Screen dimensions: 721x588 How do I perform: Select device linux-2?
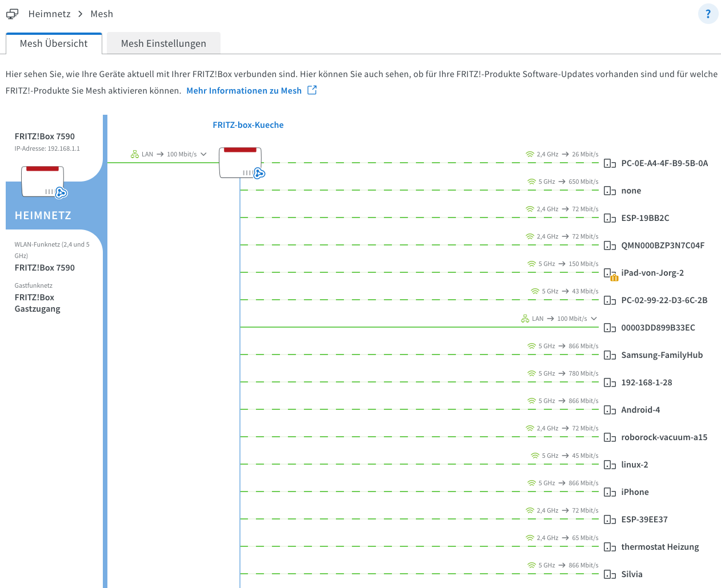635,465
